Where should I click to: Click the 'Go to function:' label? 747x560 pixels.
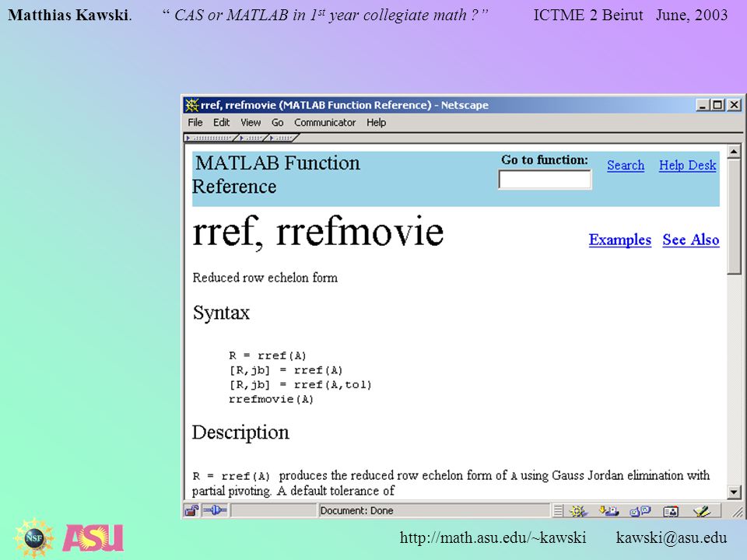(x=545, y=160)
